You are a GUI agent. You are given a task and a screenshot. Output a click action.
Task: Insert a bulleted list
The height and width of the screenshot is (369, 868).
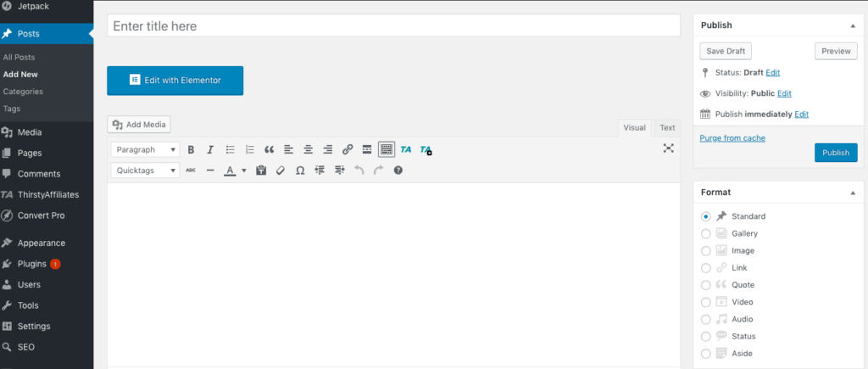[x=231, y=149]
